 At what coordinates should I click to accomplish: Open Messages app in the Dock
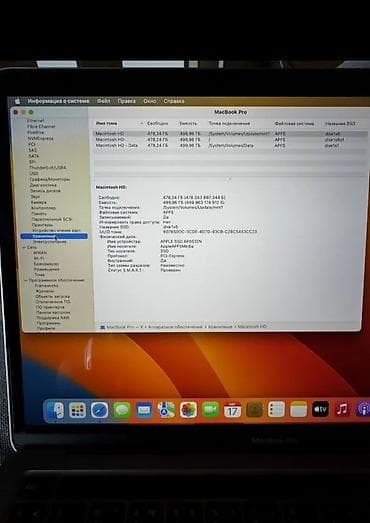click(122, 410)
